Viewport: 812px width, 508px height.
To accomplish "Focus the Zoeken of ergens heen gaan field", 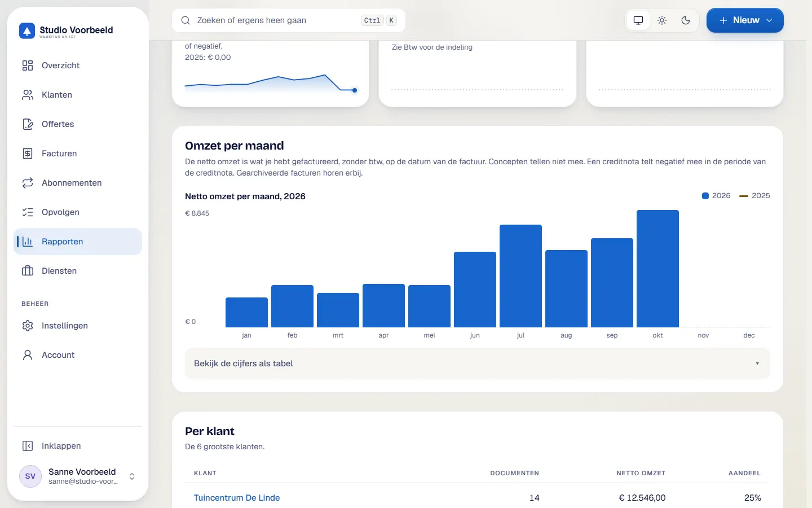I will pos(289,20).
